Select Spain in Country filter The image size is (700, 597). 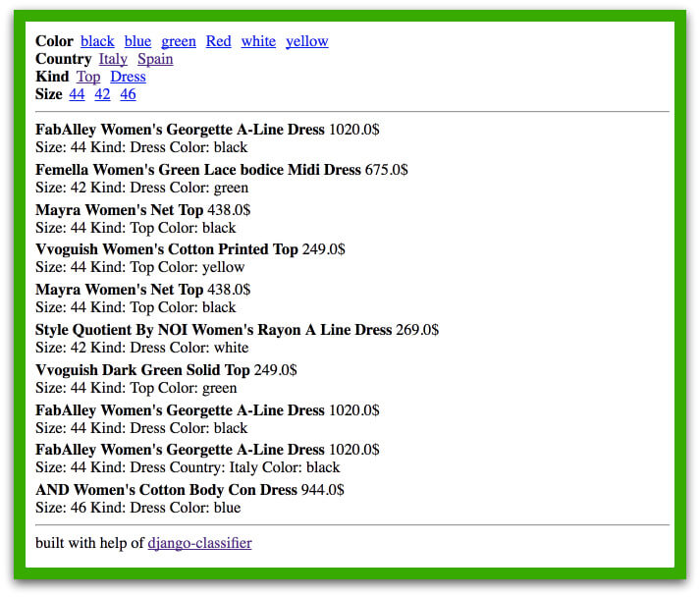click(155, 59)
